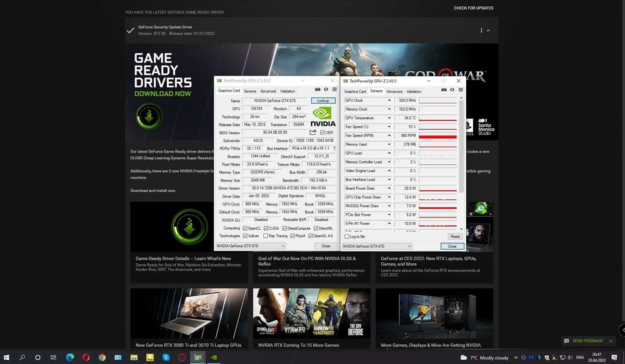This screenshot has width=625, height=364.
Task: Click Close button in the Sensors window
Action: click(x=452, y=246)
